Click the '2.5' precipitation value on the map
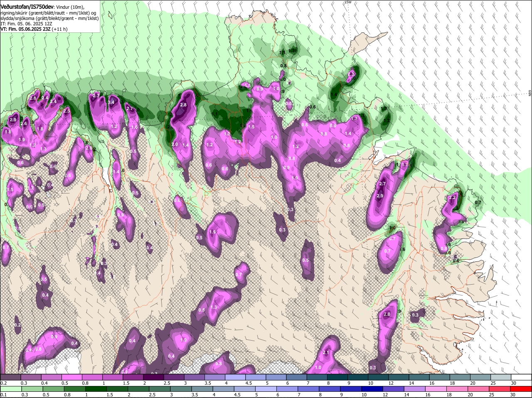Image resolution: width=532 pixels, height=398 pixels. [x=66, y=111]
